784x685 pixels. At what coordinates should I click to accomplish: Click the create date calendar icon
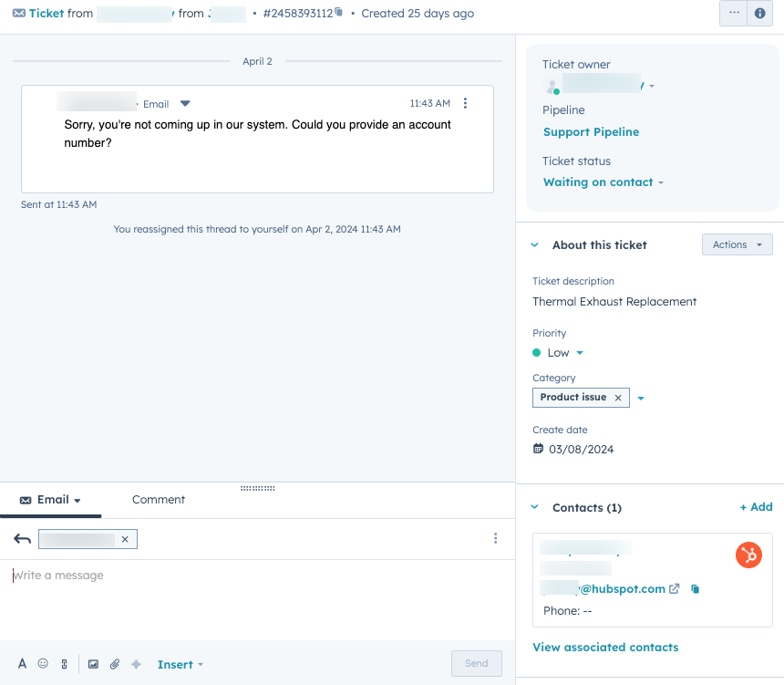(538, 449)
